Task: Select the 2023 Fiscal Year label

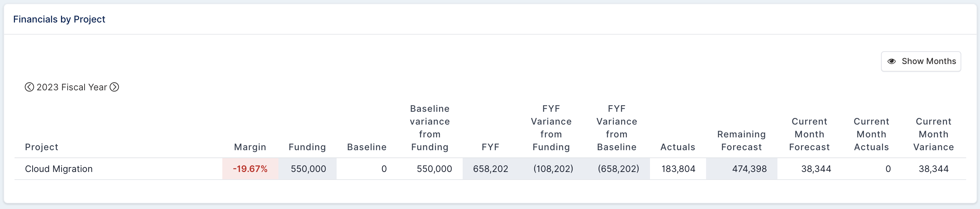Action: (72, 87)
